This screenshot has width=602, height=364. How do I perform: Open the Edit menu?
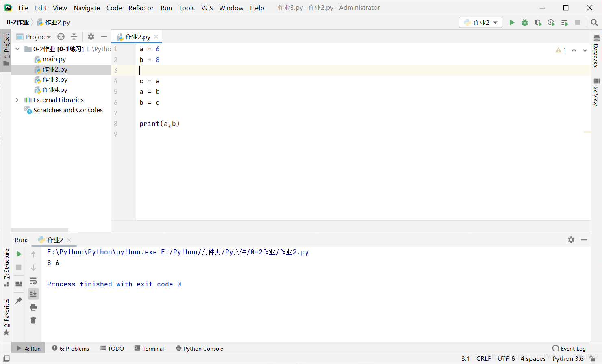click(41, 8)
